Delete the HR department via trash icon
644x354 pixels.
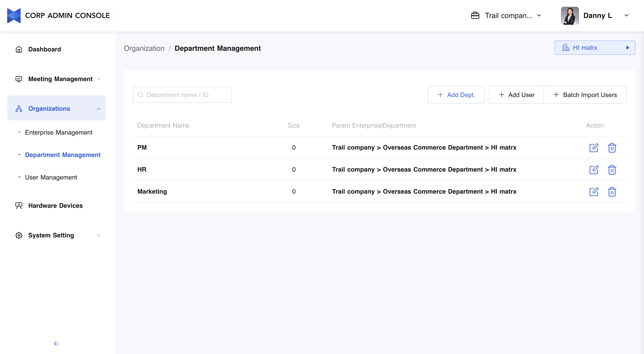(612, 170)
